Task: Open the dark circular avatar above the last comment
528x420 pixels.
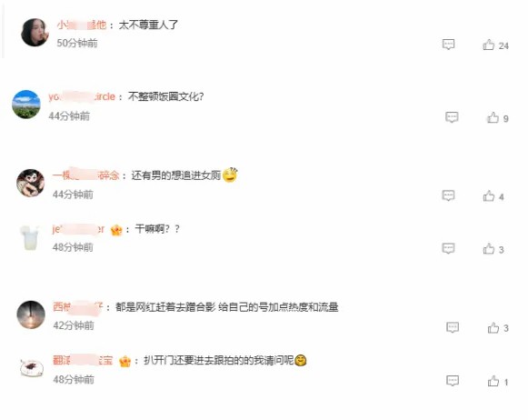Action: (x=31, y=315)
